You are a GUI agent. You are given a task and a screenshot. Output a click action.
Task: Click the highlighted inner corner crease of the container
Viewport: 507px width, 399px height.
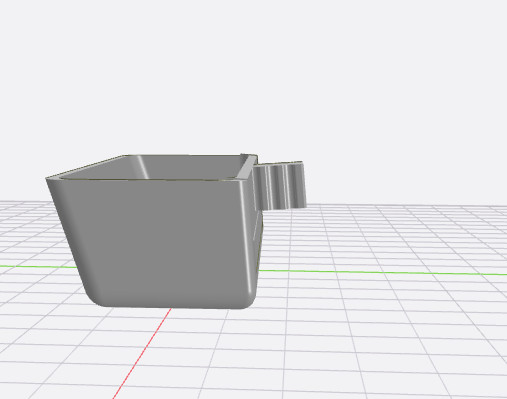(142, 167)
